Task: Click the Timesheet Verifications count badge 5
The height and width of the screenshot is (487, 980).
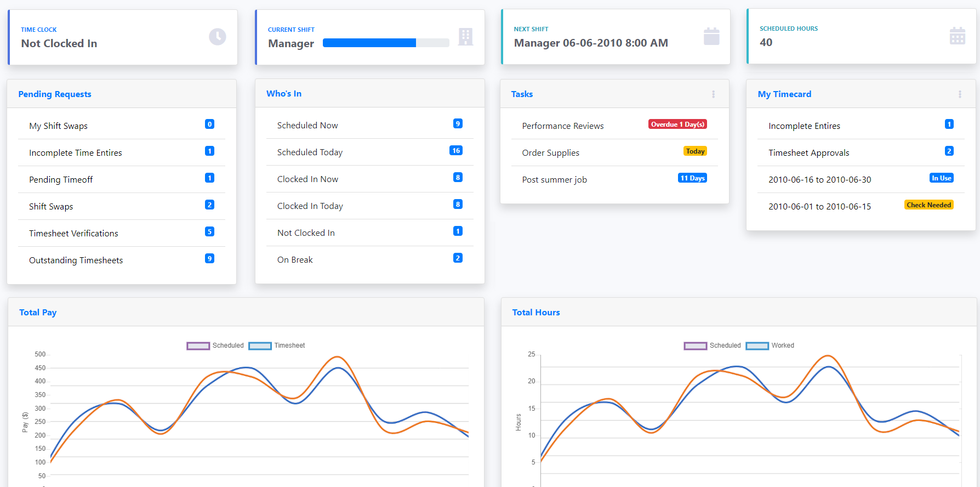Action: tap(209, 231)
